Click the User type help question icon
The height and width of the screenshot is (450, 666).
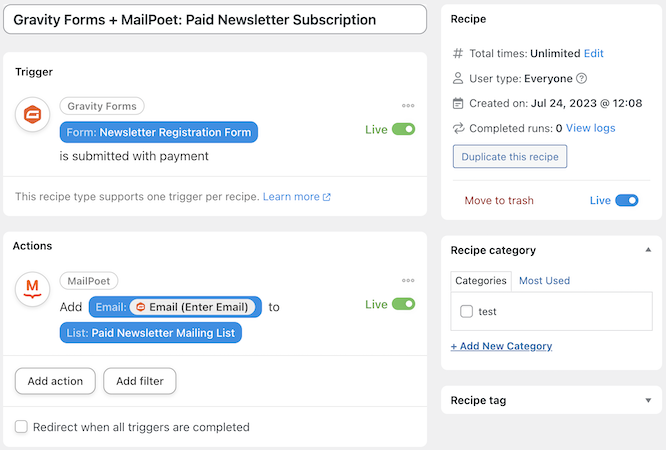coord(581,78)
